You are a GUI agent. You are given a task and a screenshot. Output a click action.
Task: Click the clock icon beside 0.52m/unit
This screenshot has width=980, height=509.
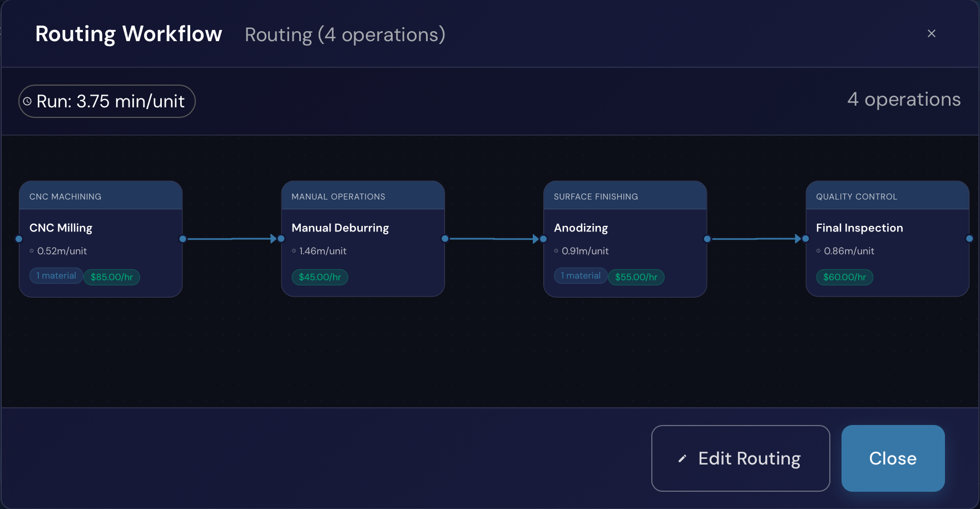tap(32, 251)
